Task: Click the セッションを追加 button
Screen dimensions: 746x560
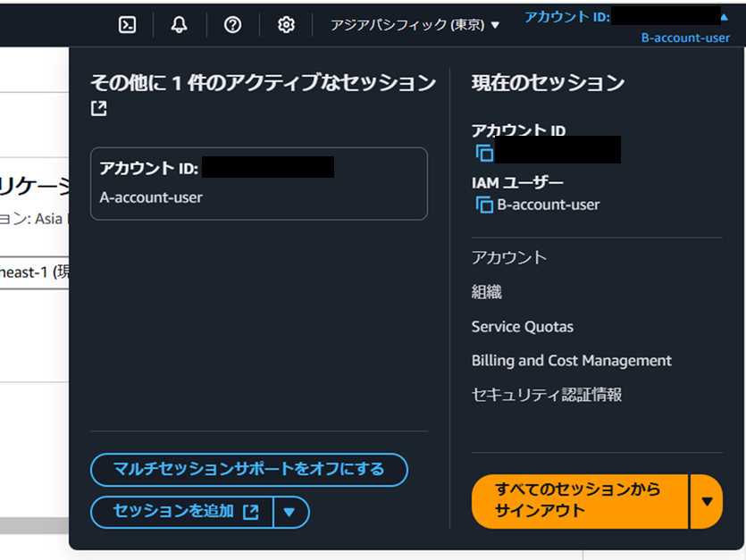Action: [181, 512]
